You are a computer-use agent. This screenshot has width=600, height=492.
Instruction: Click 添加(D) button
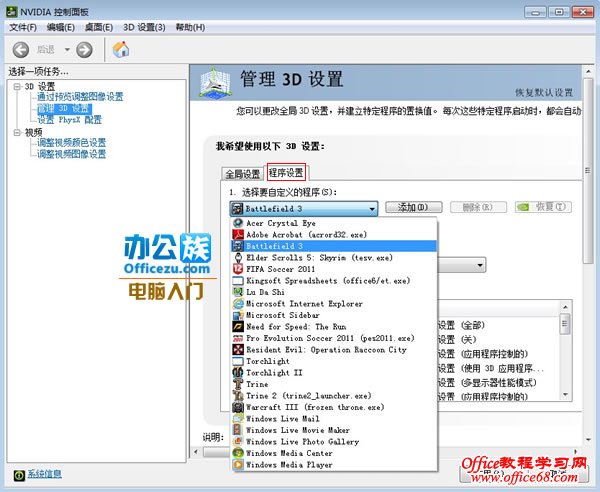tap(413, 207)
